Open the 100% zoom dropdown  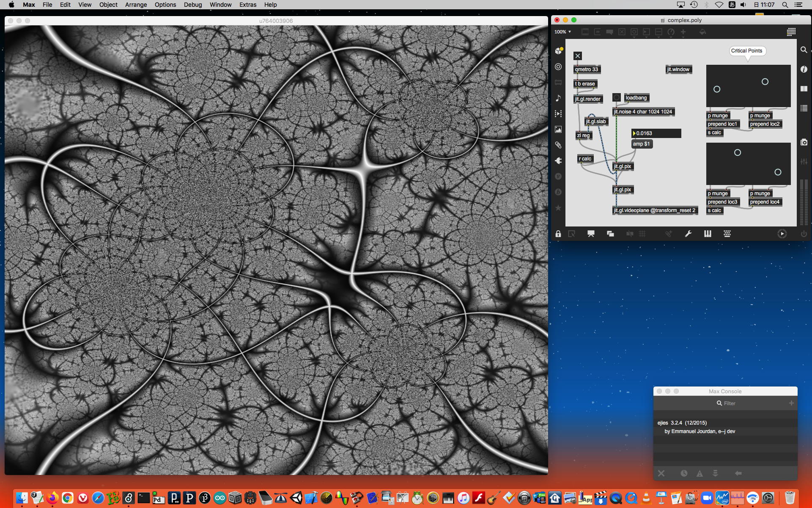click(x=563, y=32)
